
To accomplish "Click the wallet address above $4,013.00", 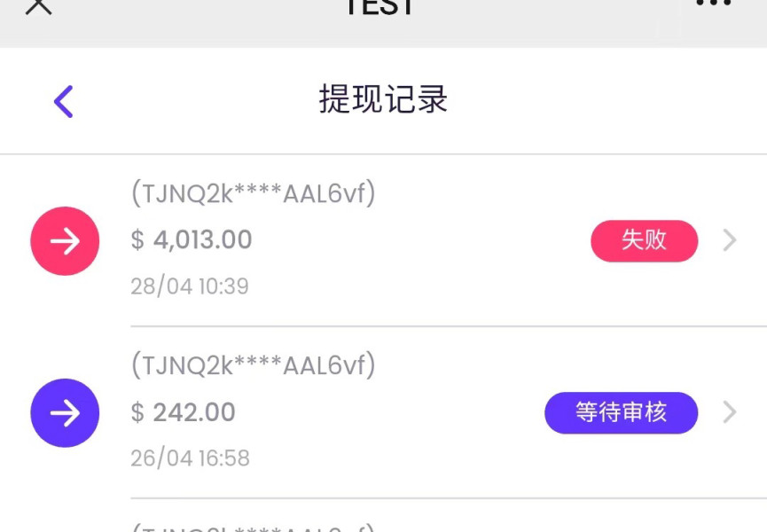I will (x=254, y=193).
